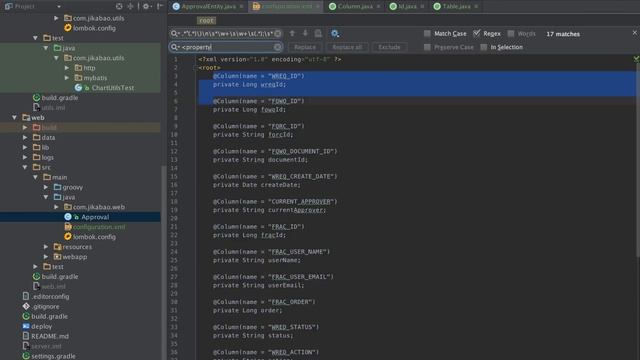Close the Id.java tab

(x=422, y=7)
